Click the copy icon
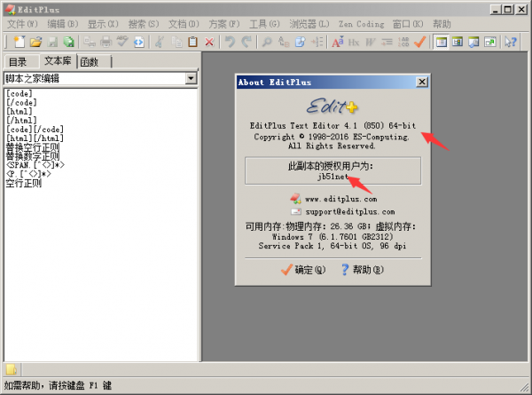This screenshot has width=532, height=395. 176,42
